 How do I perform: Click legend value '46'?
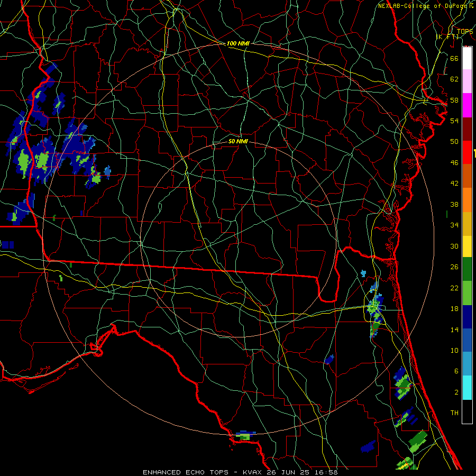[454, 163]
